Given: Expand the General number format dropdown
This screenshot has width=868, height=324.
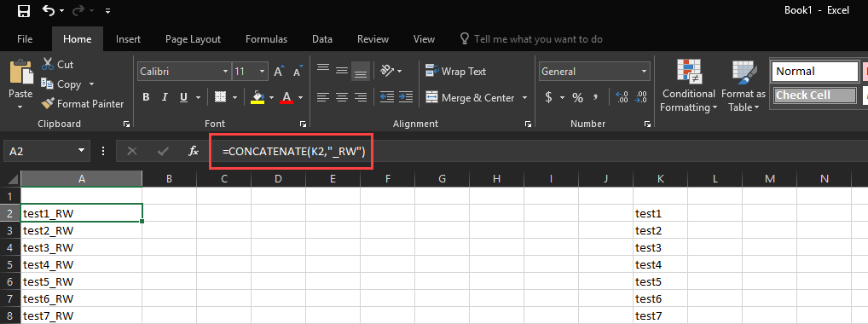Looking at the screenshot, I should [644, 72].
